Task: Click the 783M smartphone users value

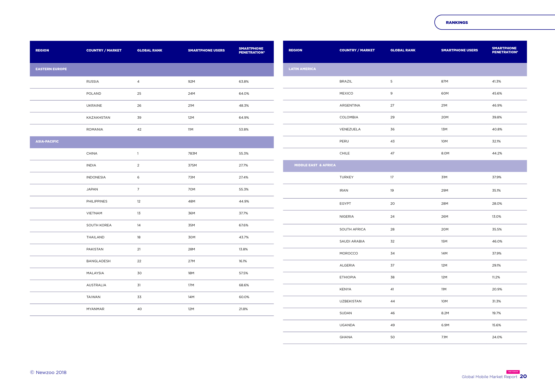Action: click(192, 154)
